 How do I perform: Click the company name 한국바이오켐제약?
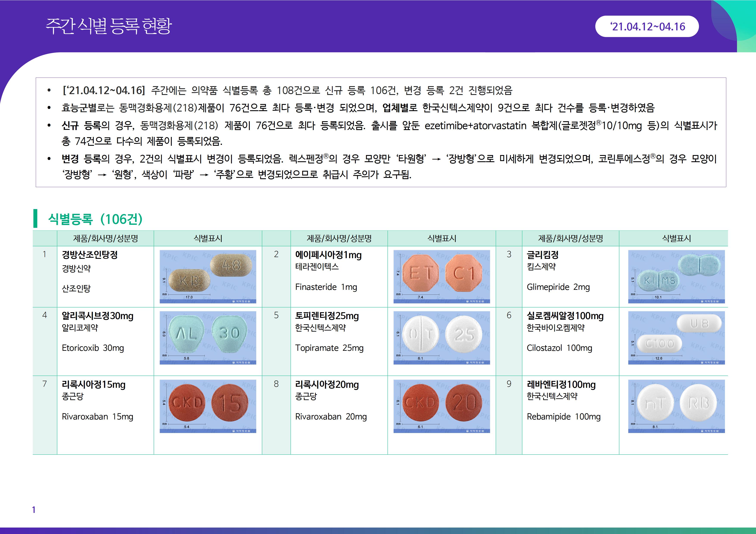click(x=556, y=328)
